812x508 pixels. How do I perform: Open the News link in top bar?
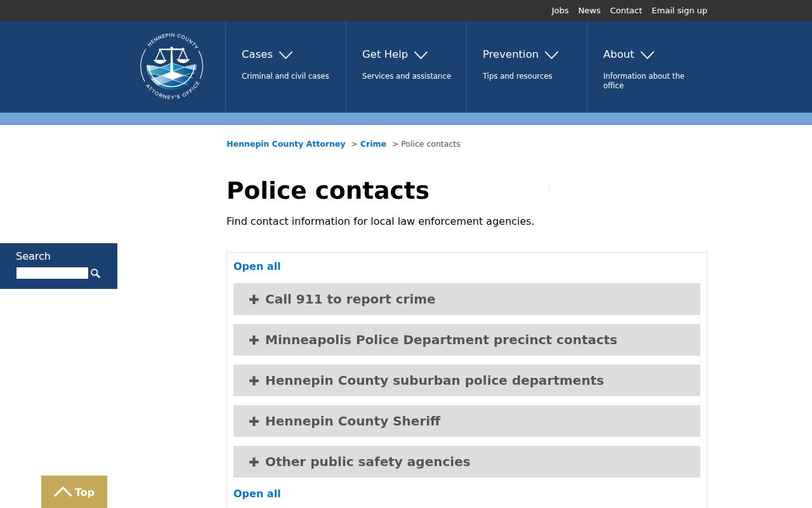(x=589, y=11)
